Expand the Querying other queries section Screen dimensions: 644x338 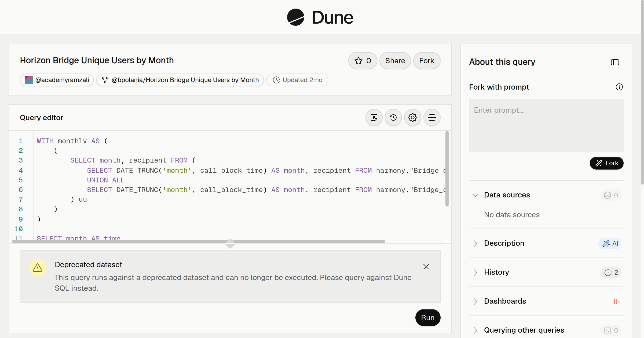[475, 330]
